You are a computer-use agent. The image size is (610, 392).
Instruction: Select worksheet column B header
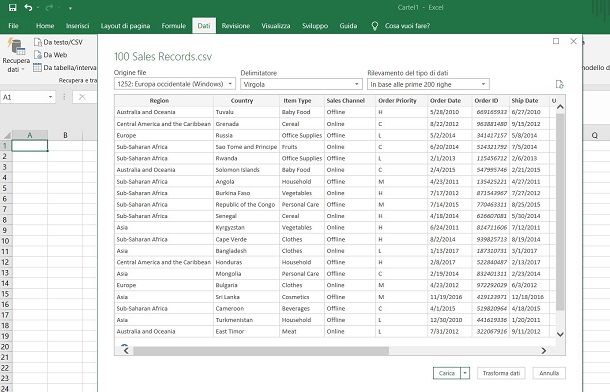(x=65, y=135)
